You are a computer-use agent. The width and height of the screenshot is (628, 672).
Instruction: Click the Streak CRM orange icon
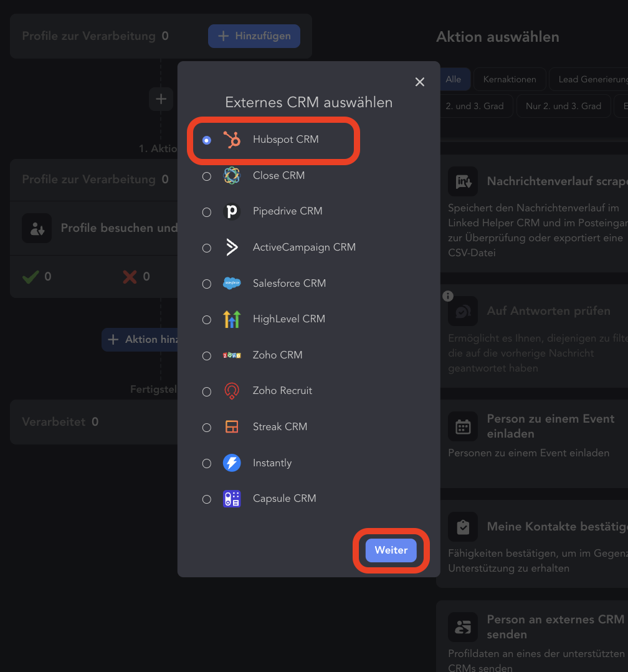[x=232, y=427]
